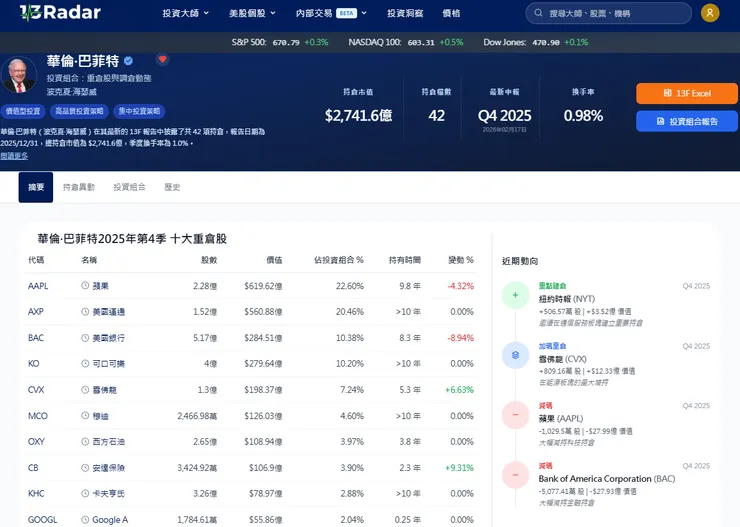Viewport: 740px width, 527px height.
Task: Click the $2,741.6億 portfolio value figure
Action: pyautogui.click(x=358, y=116)
